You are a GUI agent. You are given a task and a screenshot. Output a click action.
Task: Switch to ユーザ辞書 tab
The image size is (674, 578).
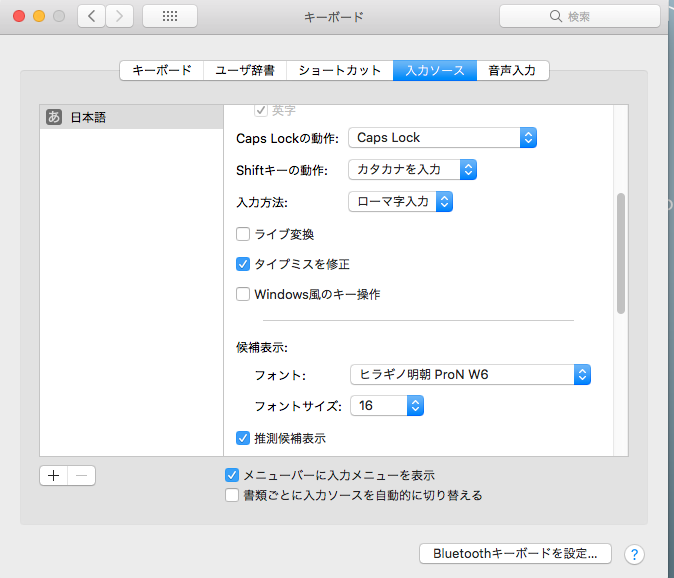tap(244, 70)
